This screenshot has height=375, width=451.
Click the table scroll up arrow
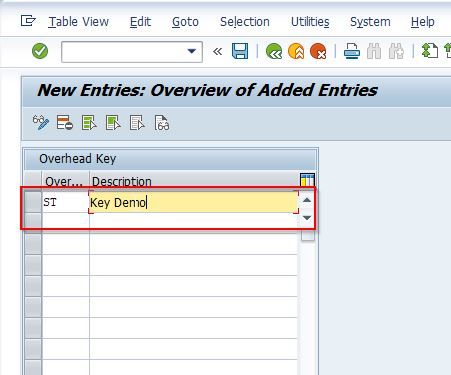pos(307,200)
